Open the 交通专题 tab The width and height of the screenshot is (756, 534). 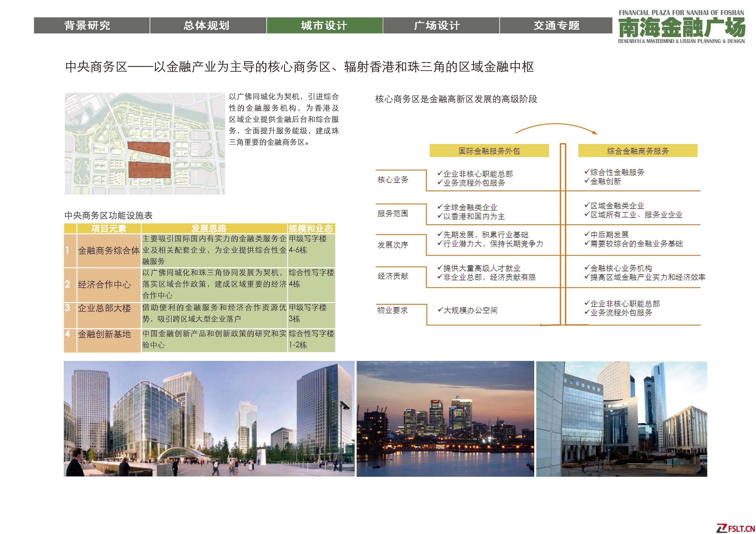[x=556, y=26]
